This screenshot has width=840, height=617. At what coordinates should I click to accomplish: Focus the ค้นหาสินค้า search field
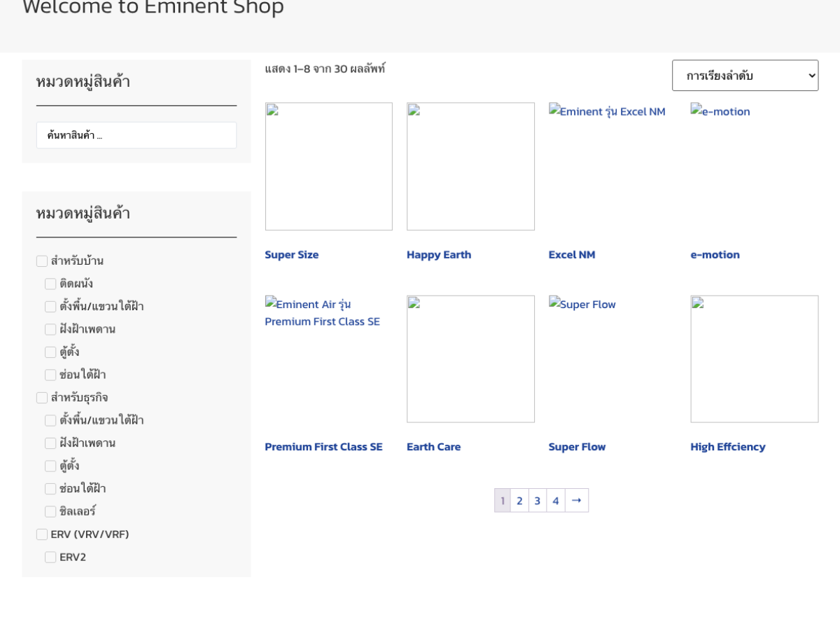coord(136,135)
